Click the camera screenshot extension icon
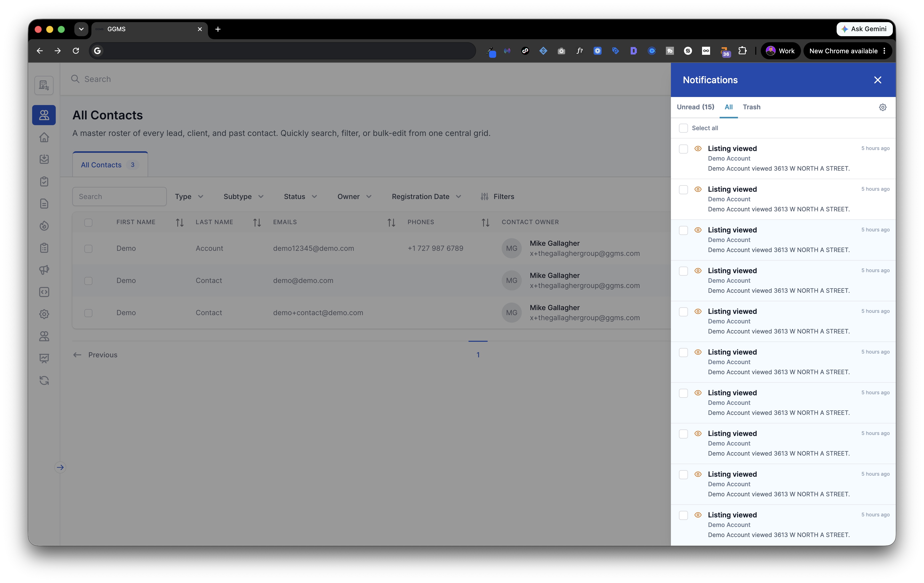The width and height of the screenshot is (924, 583). [x=561, y=51]
